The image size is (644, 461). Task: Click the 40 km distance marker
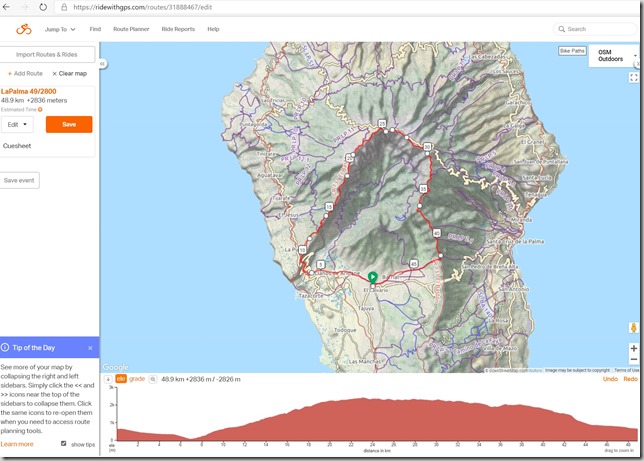point(437,233)
